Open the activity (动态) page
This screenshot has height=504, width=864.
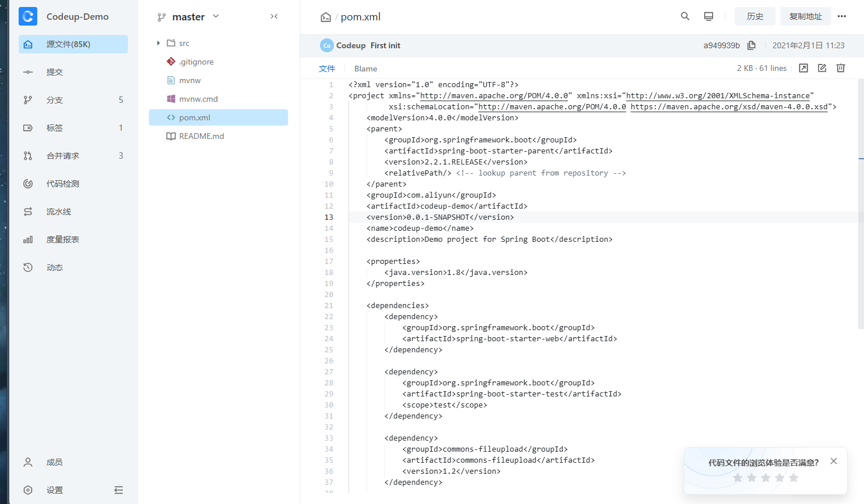point(73,267)
